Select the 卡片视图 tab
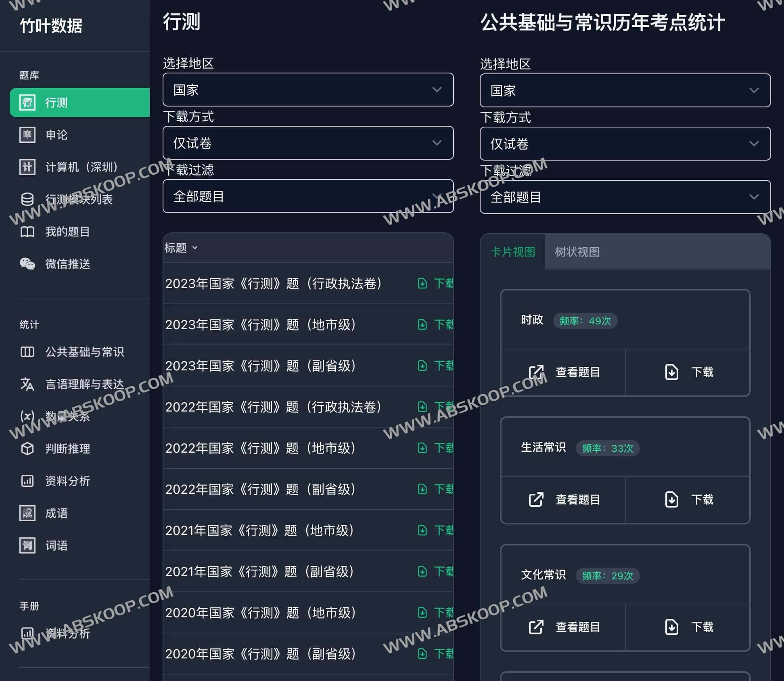784x681 pixels. pyautogui.click(x=513, y=252)
